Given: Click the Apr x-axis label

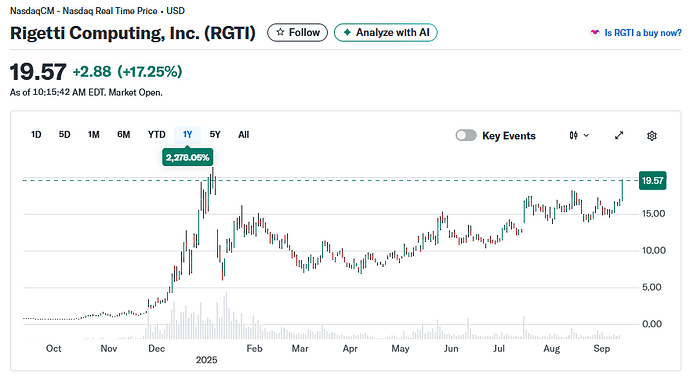Looking at the screenshot, I should pyautogui.click(x=350, y=349).
